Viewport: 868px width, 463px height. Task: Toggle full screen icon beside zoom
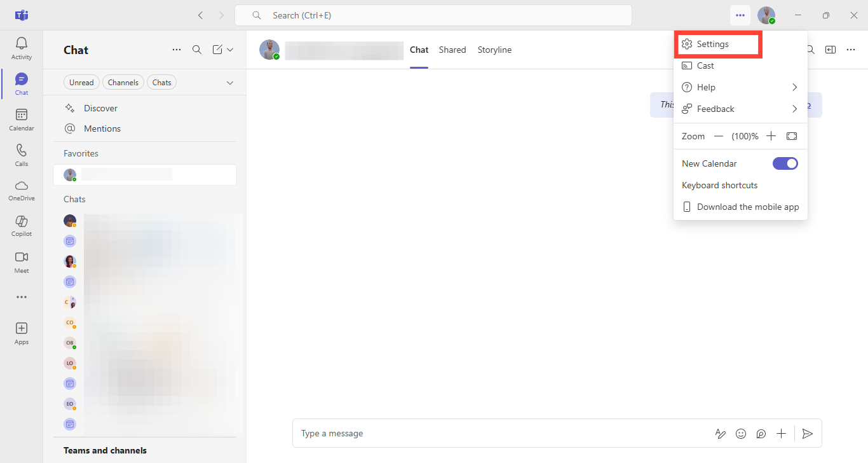[791, 136]
